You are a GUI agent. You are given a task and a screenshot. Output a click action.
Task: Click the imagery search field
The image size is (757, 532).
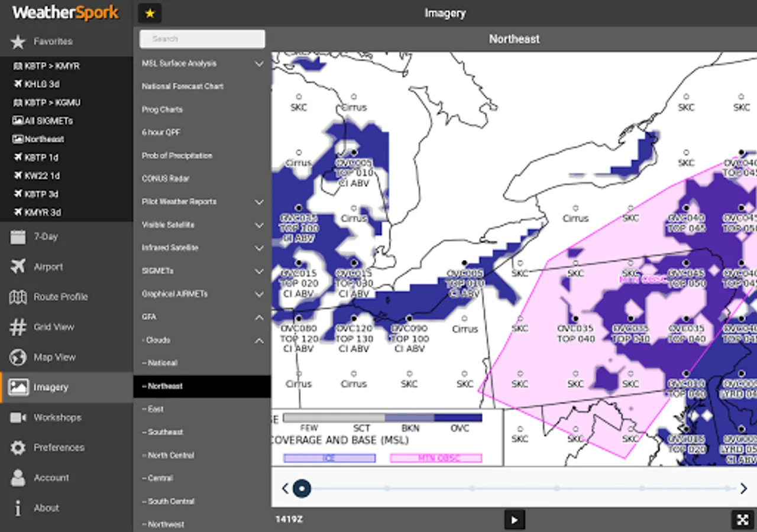point(202,39)
